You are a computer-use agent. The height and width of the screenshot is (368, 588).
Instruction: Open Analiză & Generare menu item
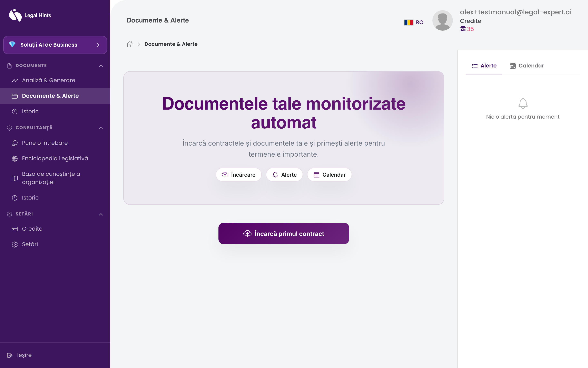(x=55, y=80)
